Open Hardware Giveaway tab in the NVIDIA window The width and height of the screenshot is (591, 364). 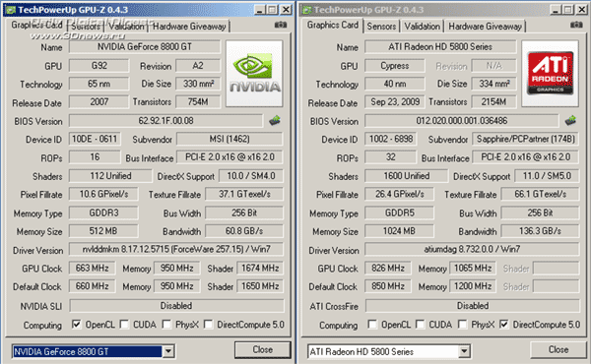(189, 27)
